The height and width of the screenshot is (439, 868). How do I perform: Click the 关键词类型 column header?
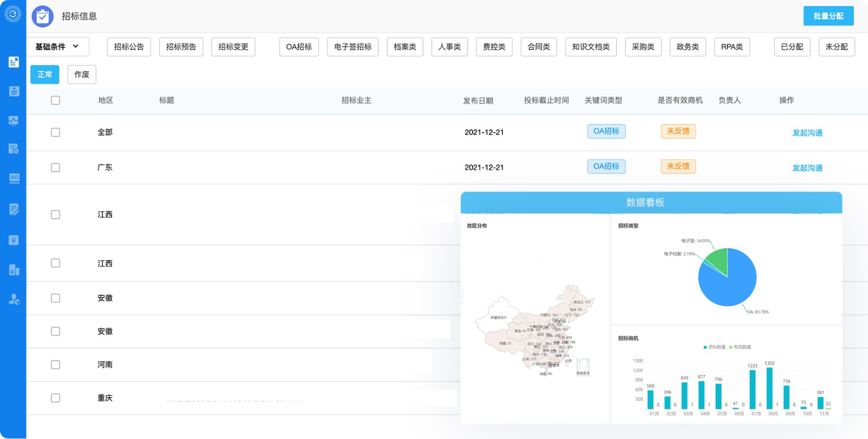(x=603, y=100)
